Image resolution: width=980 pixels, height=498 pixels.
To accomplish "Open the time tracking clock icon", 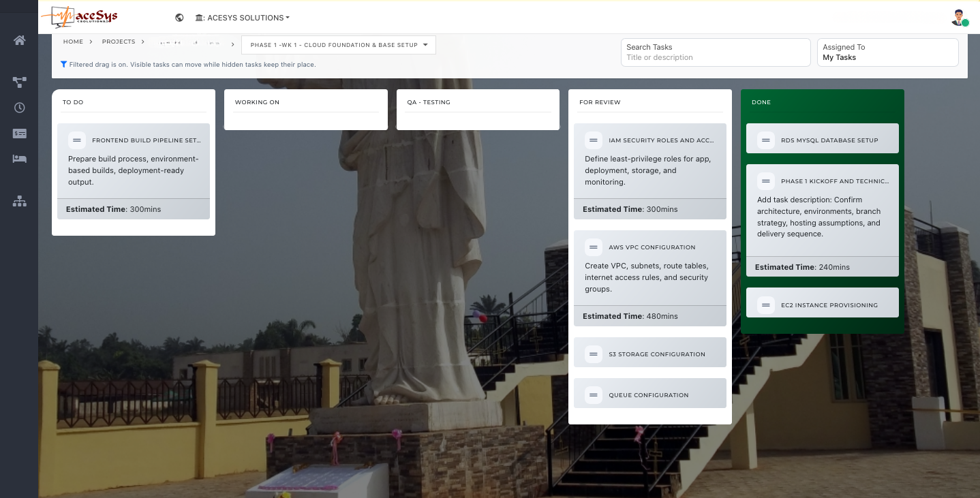I will (x=19, y=107).
